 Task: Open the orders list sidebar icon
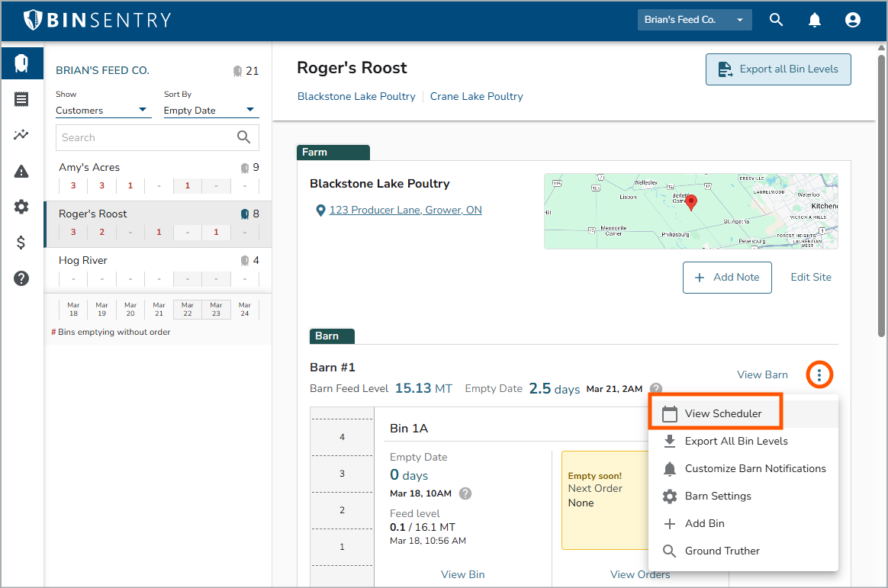[x=21, y=99]
